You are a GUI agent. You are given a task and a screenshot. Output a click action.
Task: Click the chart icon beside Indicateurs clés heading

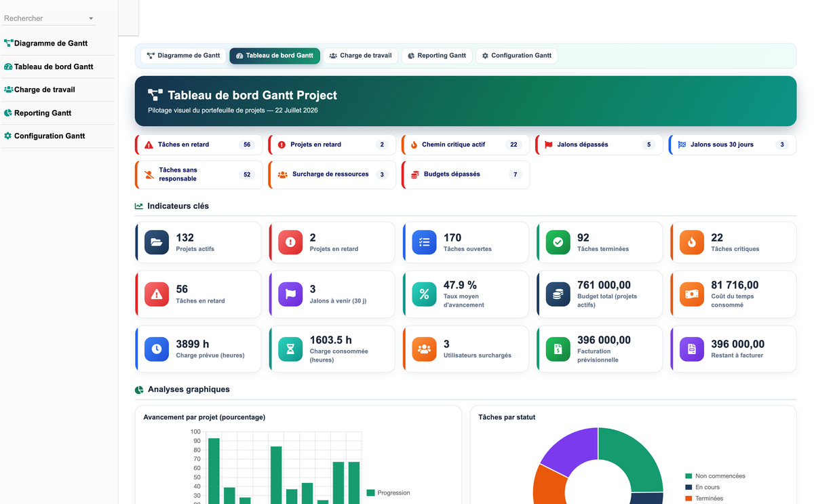139,206
